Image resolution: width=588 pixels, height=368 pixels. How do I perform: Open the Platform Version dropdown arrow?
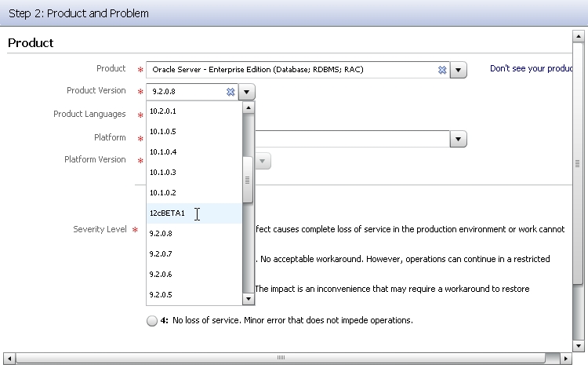[262, 161]
